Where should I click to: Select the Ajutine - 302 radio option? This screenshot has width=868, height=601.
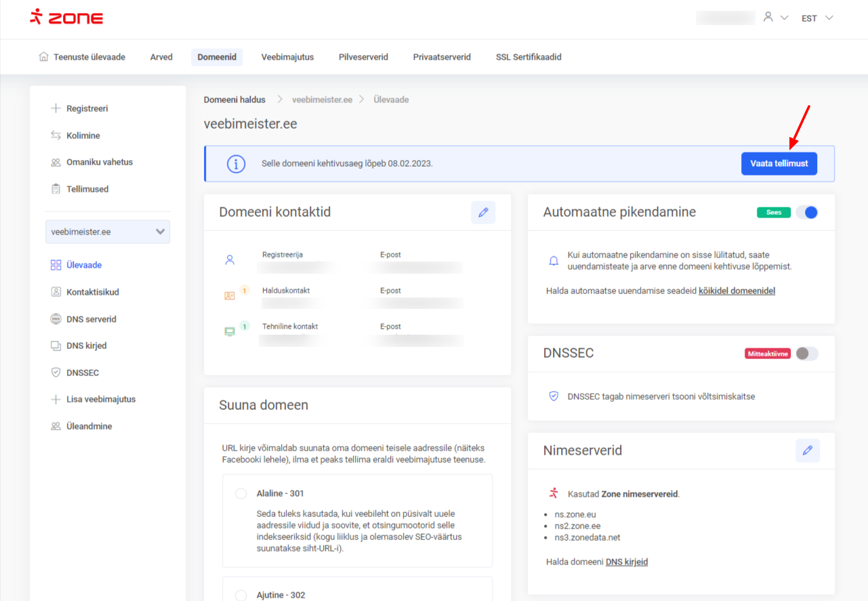click(241, 595)
